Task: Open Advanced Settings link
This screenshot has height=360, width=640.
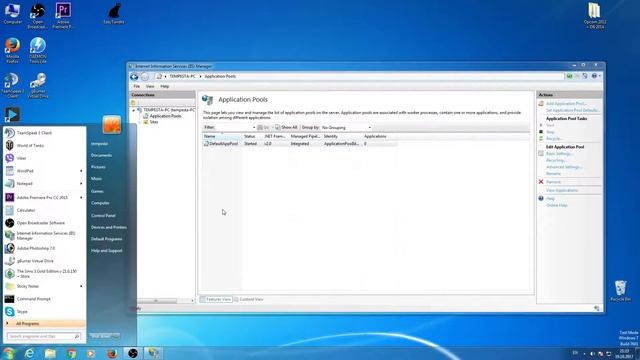Action: point(564,167)
